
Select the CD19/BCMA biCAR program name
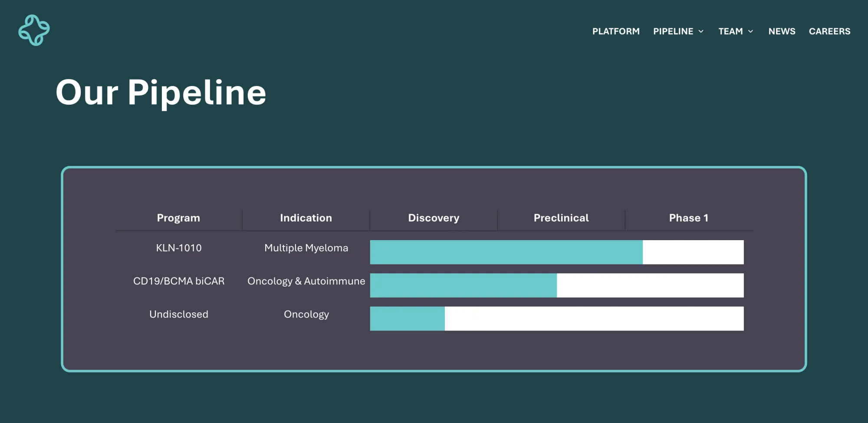tap(179, 281)
